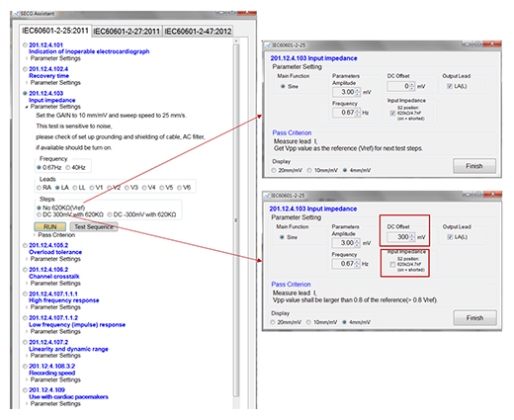Image resolution: width=514 pixels, height=420 pixels.
Task: Select the 40Hz frequency radio button
Action: click(68, 168)
